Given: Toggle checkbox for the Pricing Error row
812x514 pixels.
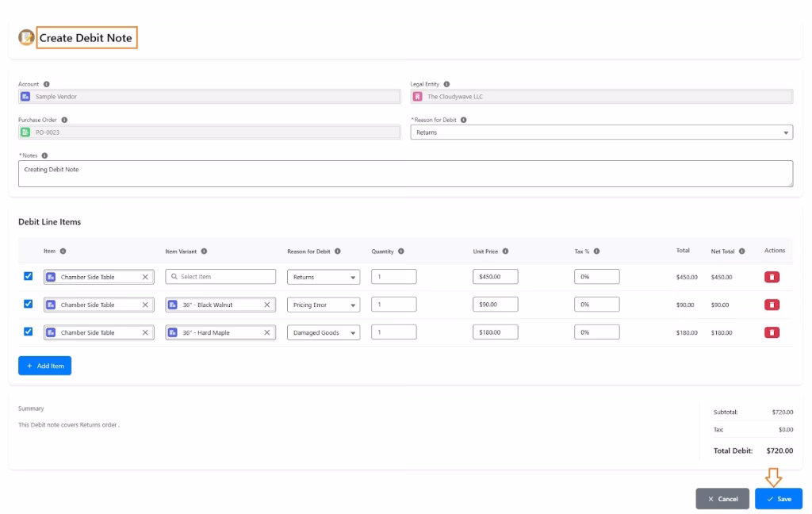Looking at the screenshot, I should pos(29,304).
